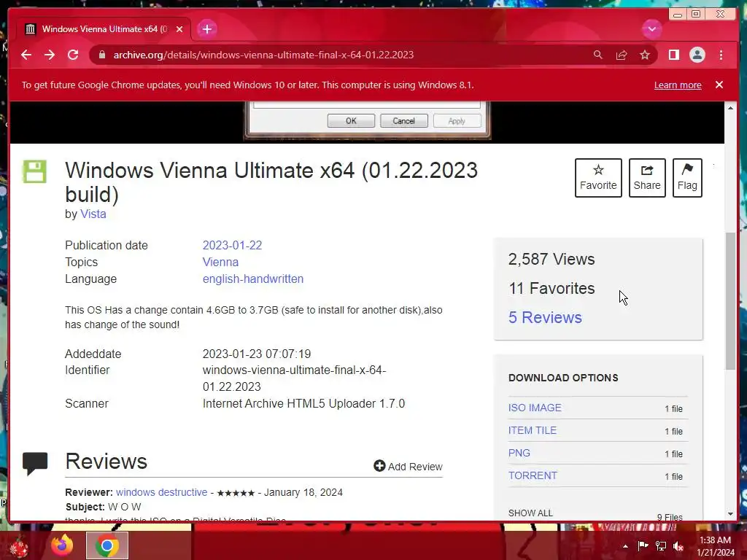Click the green floppy disk software icon
Image resolution: width=747 pixels, height=560 pixels.
pos(35,171)
